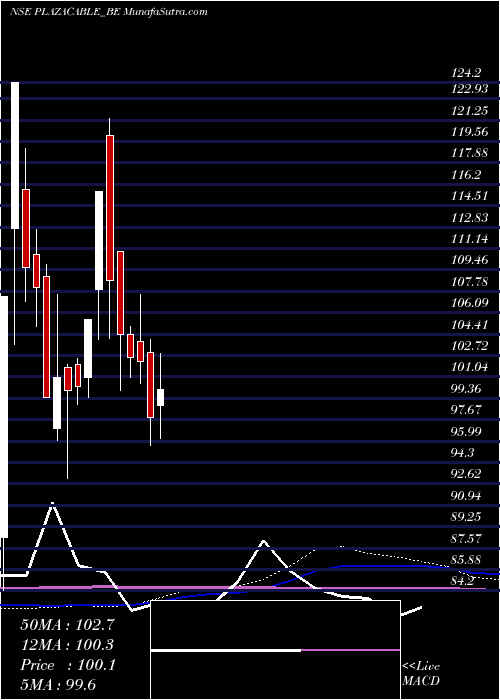Click the 97.67 price axis label
The width and height of the screenshot is (500, 700).
467,409
